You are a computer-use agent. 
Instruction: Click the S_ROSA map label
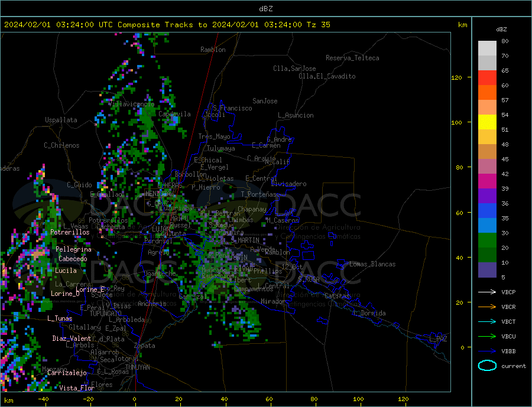point(309,279)
